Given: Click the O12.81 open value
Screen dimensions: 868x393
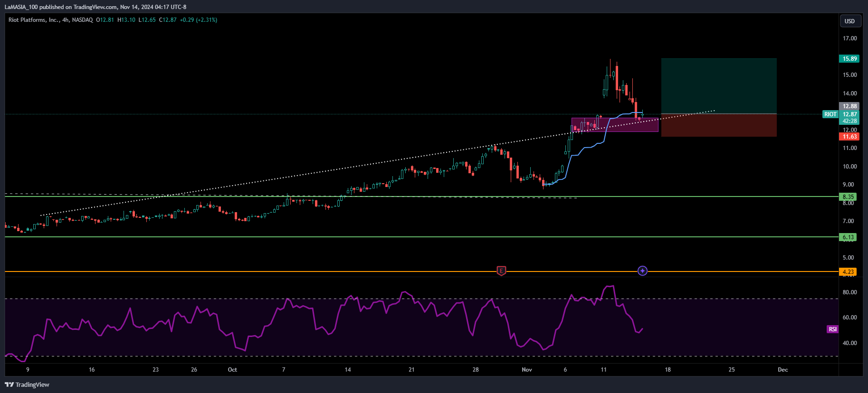Looking at the screenshot, I should point(105,20).
